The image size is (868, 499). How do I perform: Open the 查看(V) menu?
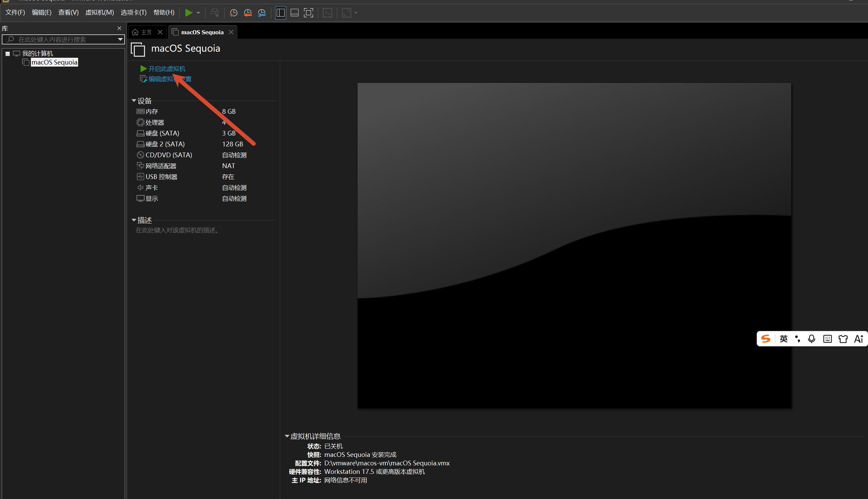pyautogui.click(x=68, y=13)
